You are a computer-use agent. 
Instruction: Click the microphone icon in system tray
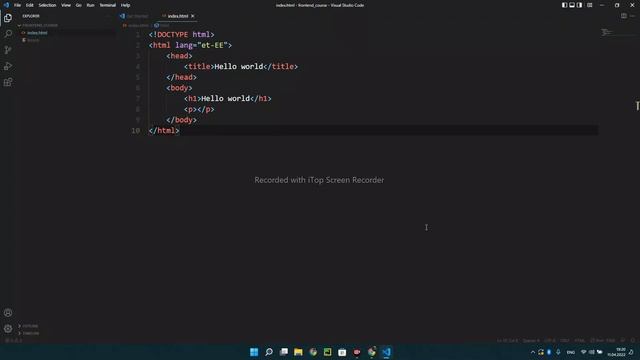click(558, 352)
